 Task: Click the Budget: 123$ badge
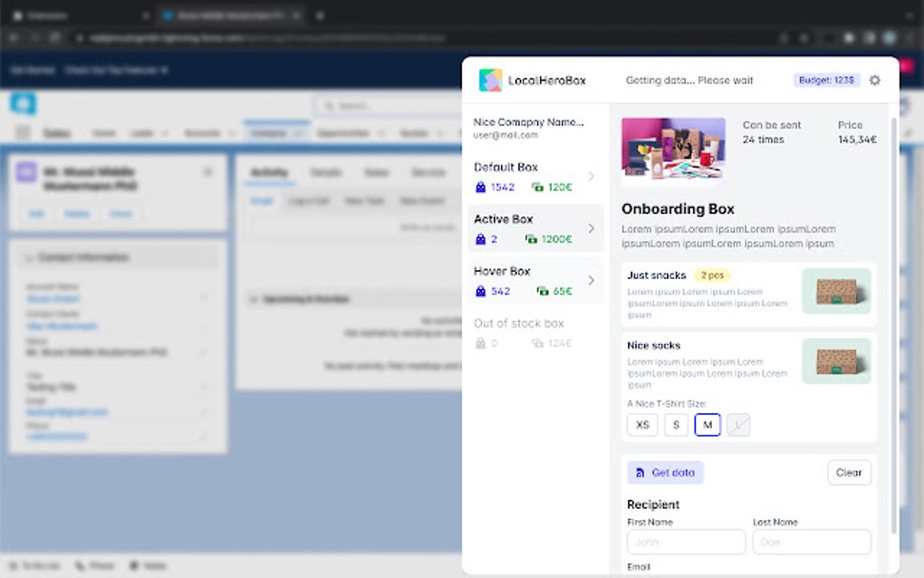[x=825, y=80]
